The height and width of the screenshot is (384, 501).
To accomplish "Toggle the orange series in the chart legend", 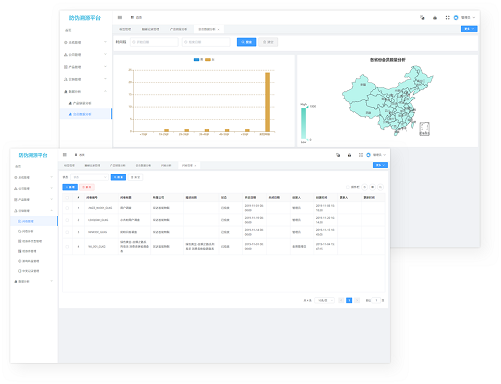I will pos(209,60).
